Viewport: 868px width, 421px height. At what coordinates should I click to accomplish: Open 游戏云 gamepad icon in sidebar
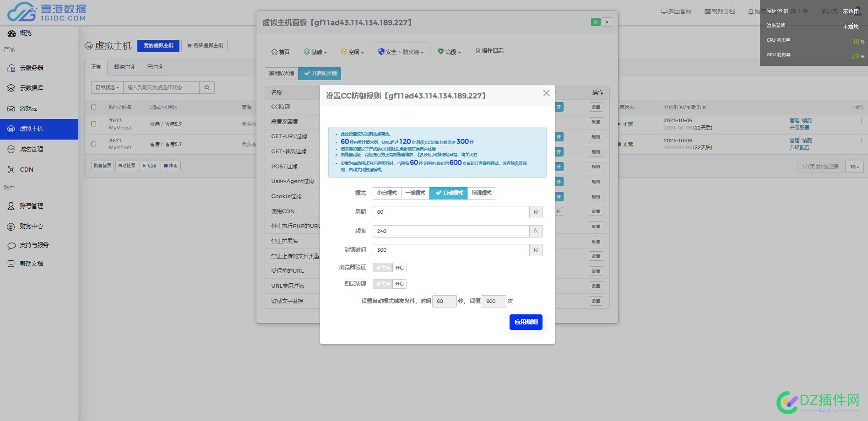pyautogui.click(x=11, y=109)
